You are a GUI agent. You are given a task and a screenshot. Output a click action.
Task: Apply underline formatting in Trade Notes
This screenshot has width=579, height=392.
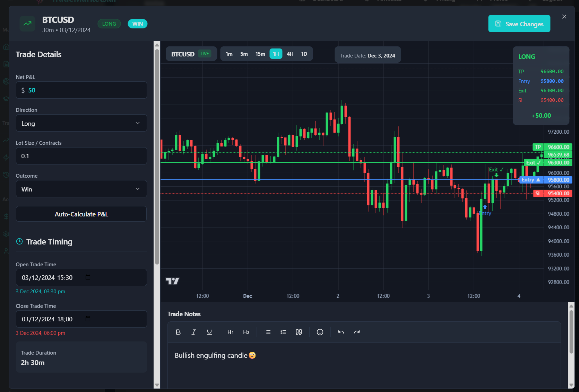click(209, 332)
